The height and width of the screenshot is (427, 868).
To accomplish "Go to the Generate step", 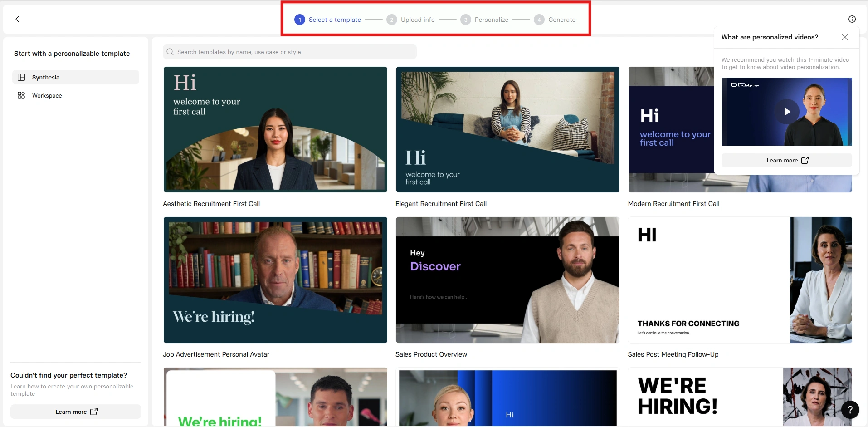I will coord(555,20).
